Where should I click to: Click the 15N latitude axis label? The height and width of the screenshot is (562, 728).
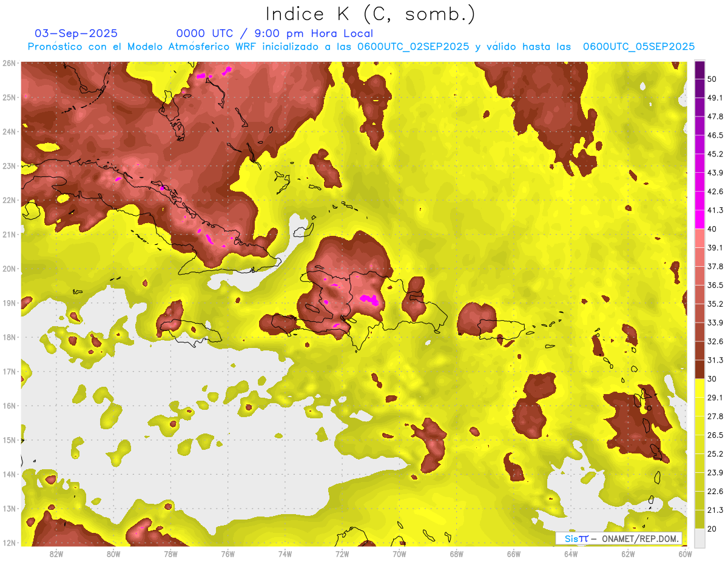pyautogui.click(x=8, y=440)
